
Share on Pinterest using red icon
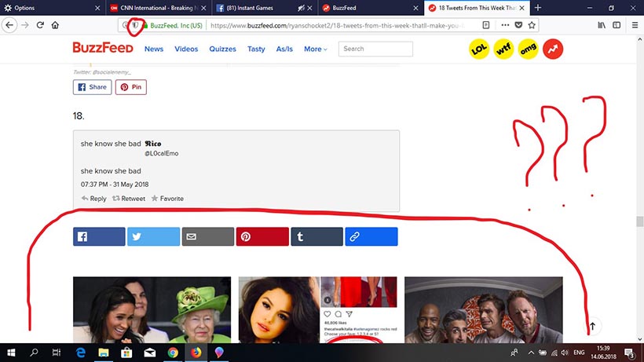coord(262,236)
